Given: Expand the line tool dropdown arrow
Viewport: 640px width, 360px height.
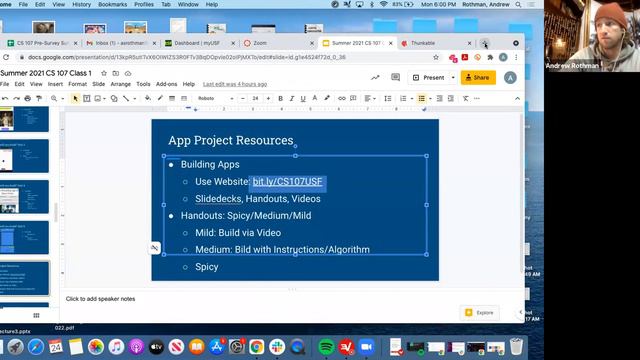Looking at the screenshot, I should tap(135, 99).
